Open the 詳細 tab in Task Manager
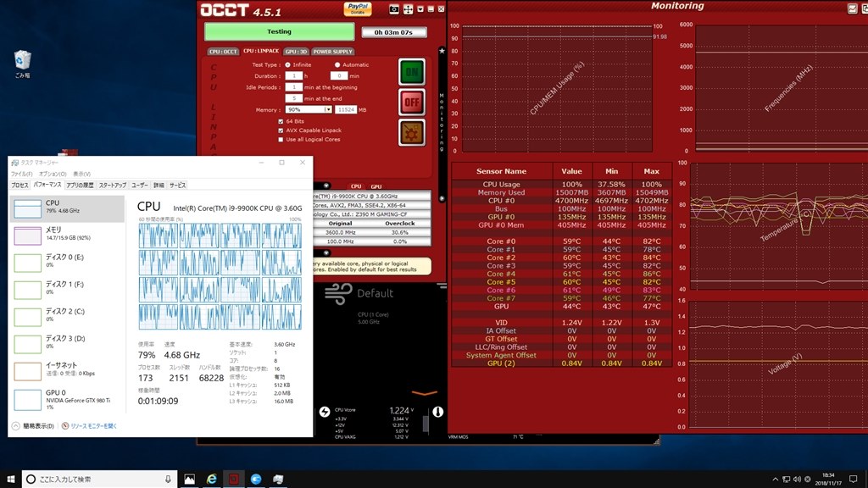 click(x=159, y=186)
